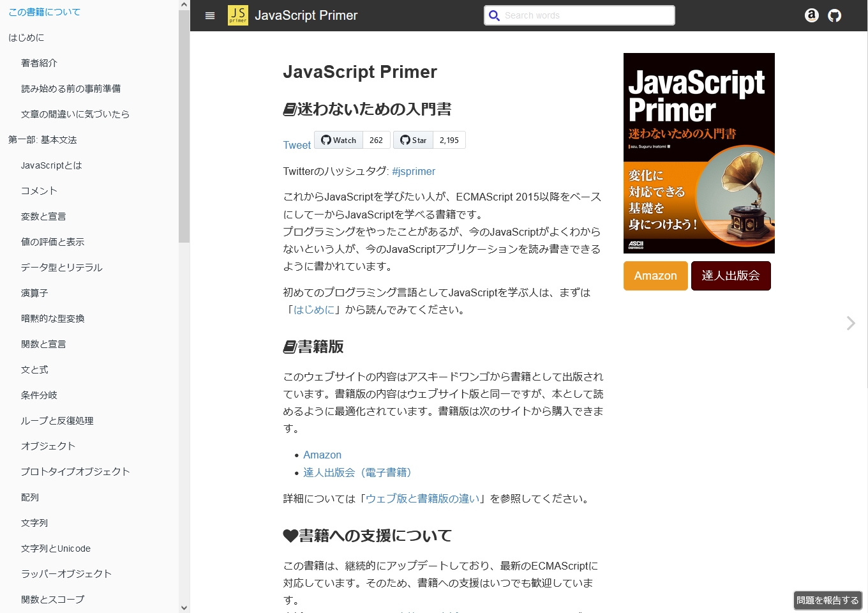Open 値の評価と表示 chapter

52,242
